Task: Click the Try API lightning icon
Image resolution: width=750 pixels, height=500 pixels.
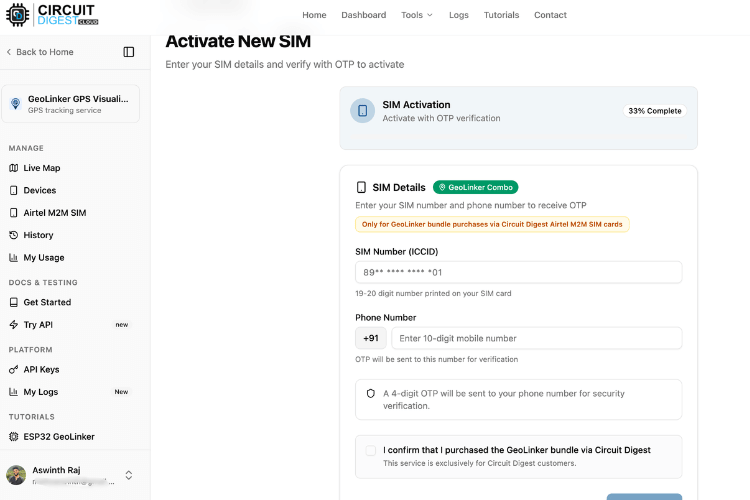Action: pyautogui.click(x=13, y=324)
